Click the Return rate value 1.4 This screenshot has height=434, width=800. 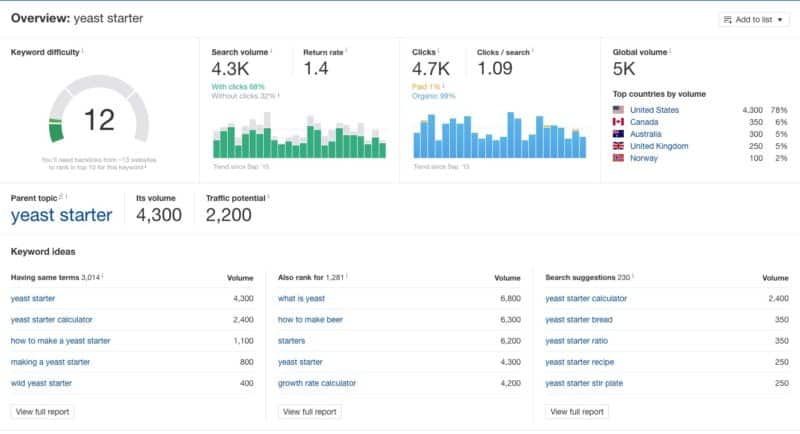[316, 69]
